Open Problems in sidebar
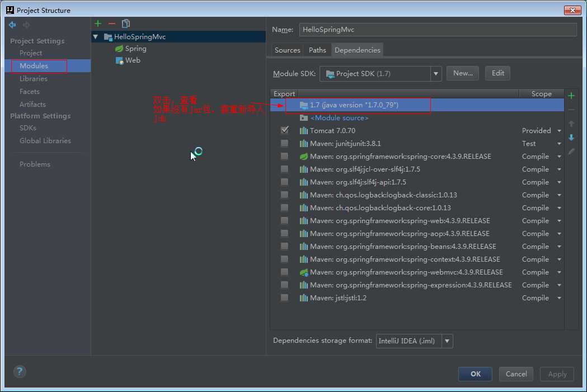Viewport: 587px width, 392px height. [35, 164]
